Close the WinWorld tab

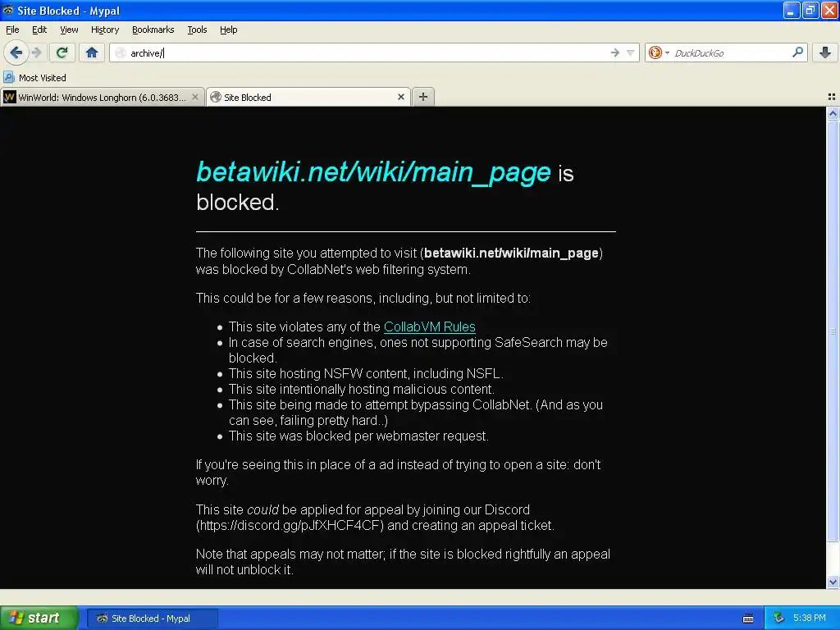click(x=195, y=97)
